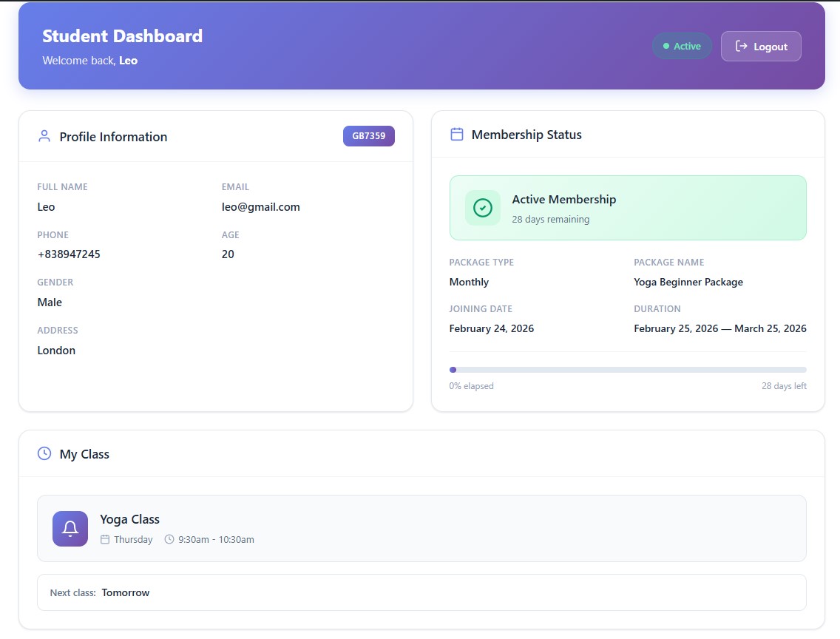Click the purple bell icon for Yoga Class
Image resolution: width=840 pixels, height=639 pixels.
(x=70, y=529)
